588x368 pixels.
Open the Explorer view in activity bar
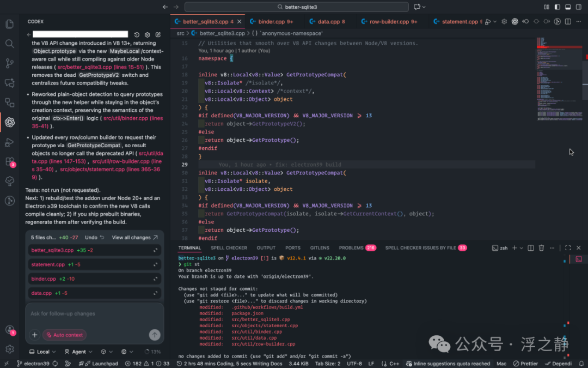pos(10,24)
